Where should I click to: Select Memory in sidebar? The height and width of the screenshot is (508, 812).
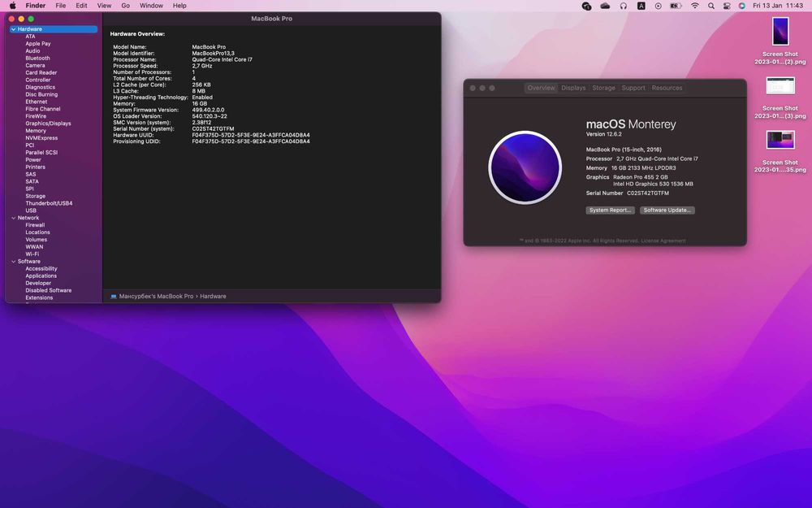[x=36, y=131]
